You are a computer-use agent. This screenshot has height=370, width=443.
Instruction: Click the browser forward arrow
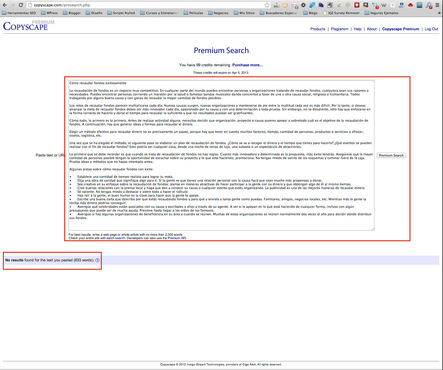(x=13, y=5)
